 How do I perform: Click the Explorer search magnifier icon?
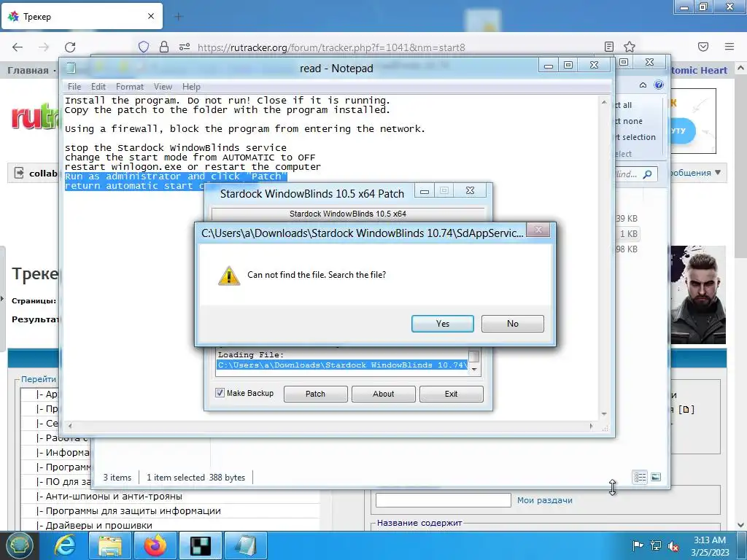coord(647,174)
